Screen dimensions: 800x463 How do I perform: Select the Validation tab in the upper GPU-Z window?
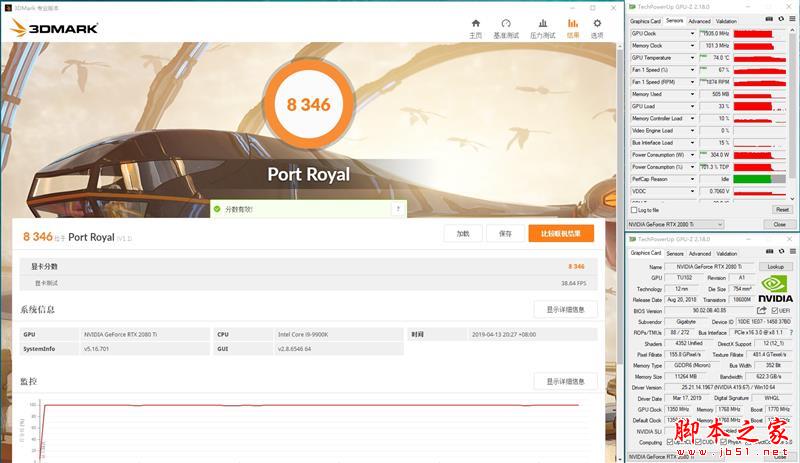726,21
